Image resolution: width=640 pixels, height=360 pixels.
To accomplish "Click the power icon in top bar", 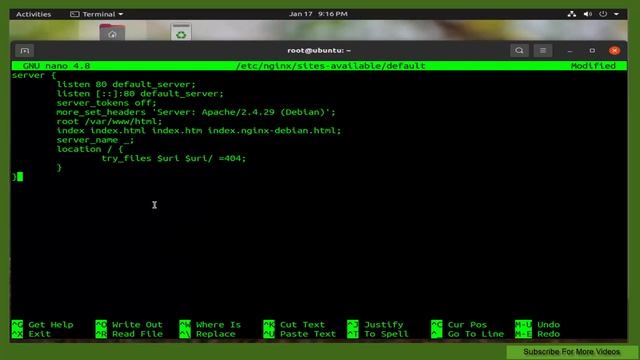I will pos(603,14).
